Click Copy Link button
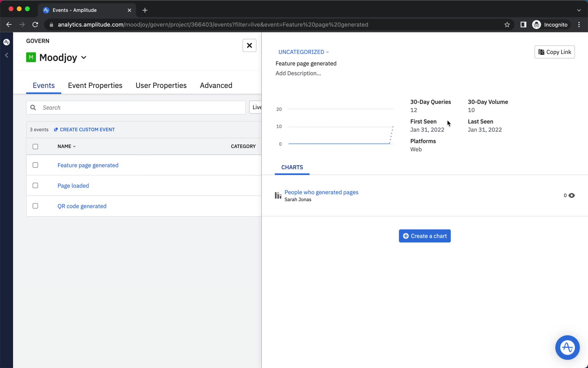The width and height of the screenshot is (588, 368). [554, 52]
